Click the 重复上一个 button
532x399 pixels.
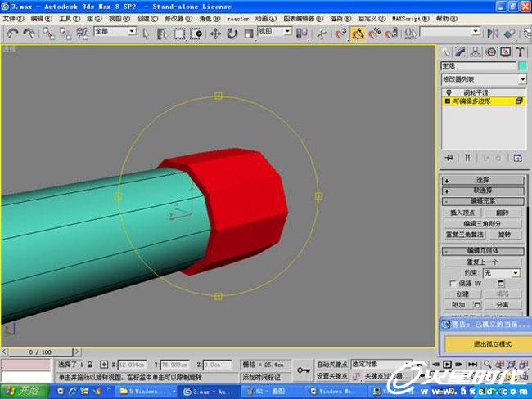click(482, 262)
